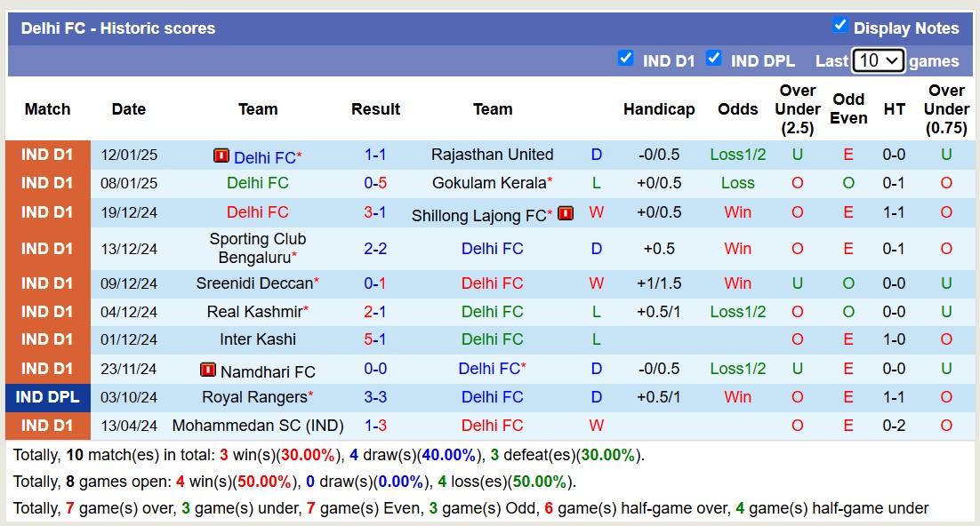Click the 12/01/25 IND D1 league cell

pyautogui.click(x=47, y=155)
